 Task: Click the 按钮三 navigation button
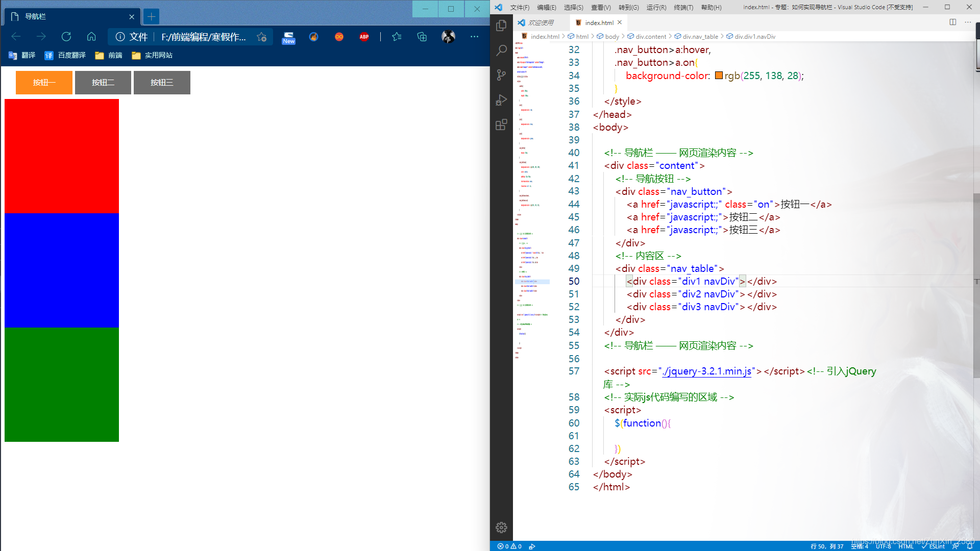point(162,83)
